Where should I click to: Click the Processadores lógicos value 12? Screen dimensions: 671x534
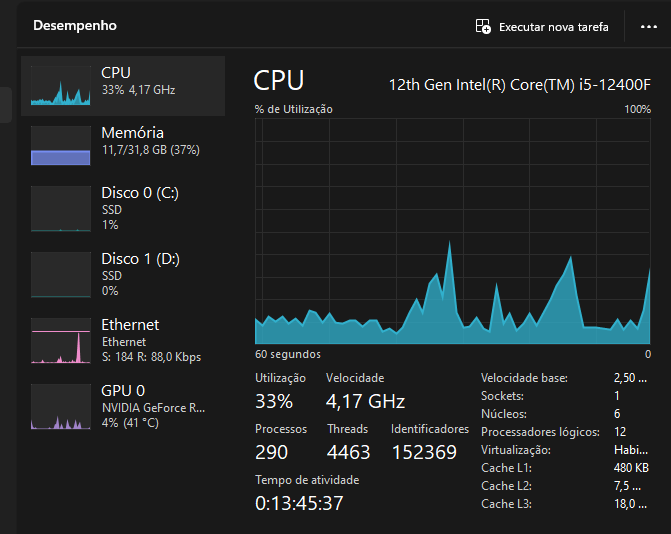click(x=620, y=432)
